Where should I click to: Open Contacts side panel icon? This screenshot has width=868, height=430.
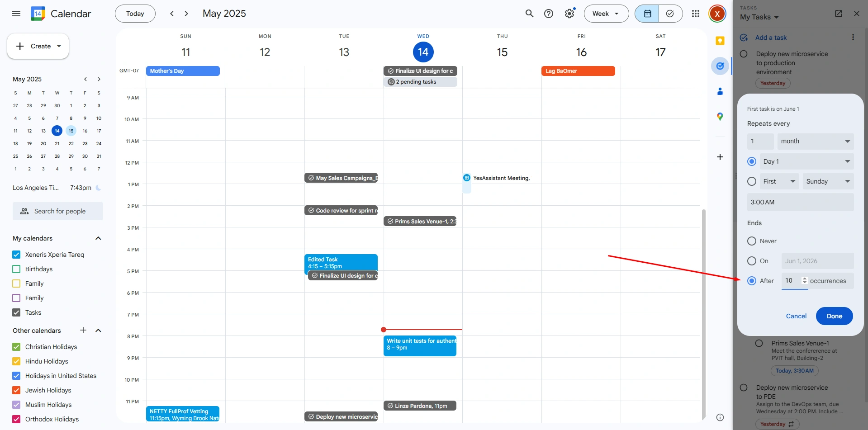[720, 91]
